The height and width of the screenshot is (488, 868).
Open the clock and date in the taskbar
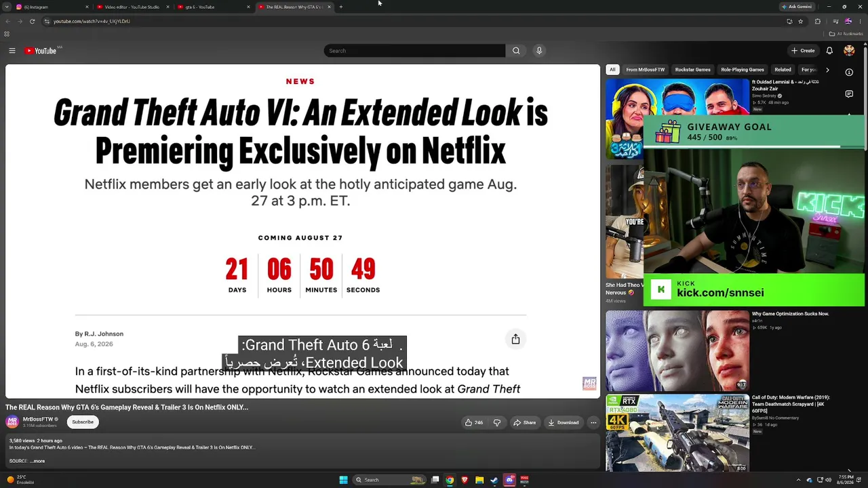(x=845, y=480)
